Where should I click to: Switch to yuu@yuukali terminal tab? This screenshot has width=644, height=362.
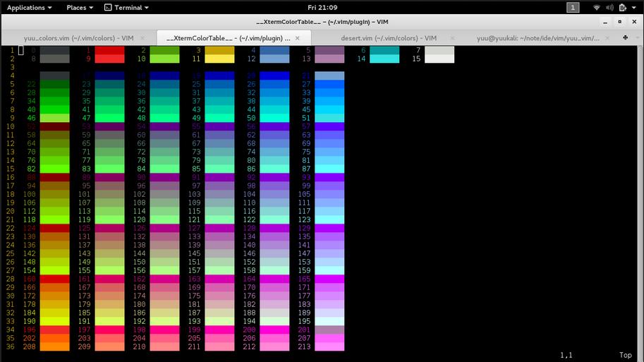(x=538, y=38)
